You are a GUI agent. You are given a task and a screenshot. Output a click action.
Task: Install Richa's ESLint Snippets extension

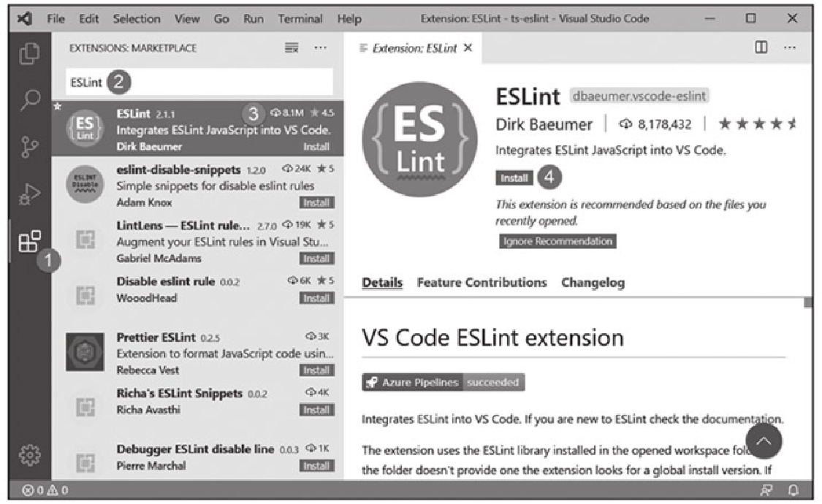(316, 411)
